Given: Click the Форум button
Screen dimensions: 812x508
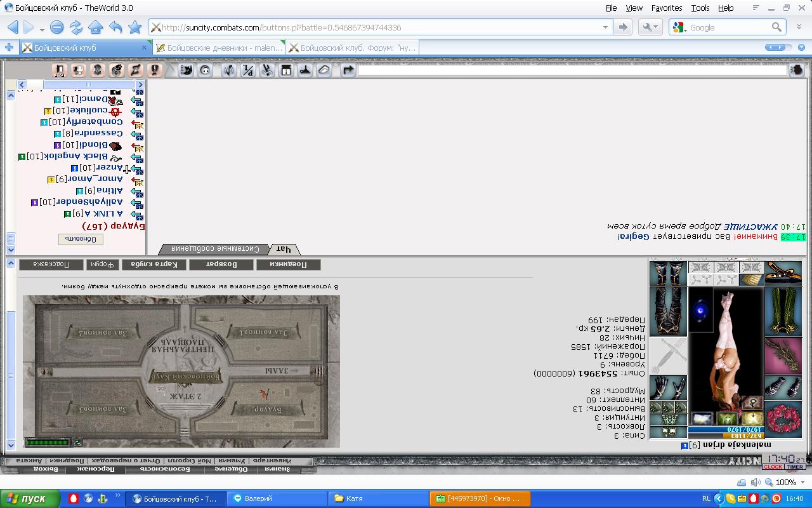Looking at the screenshot, I should coord(103,264).
